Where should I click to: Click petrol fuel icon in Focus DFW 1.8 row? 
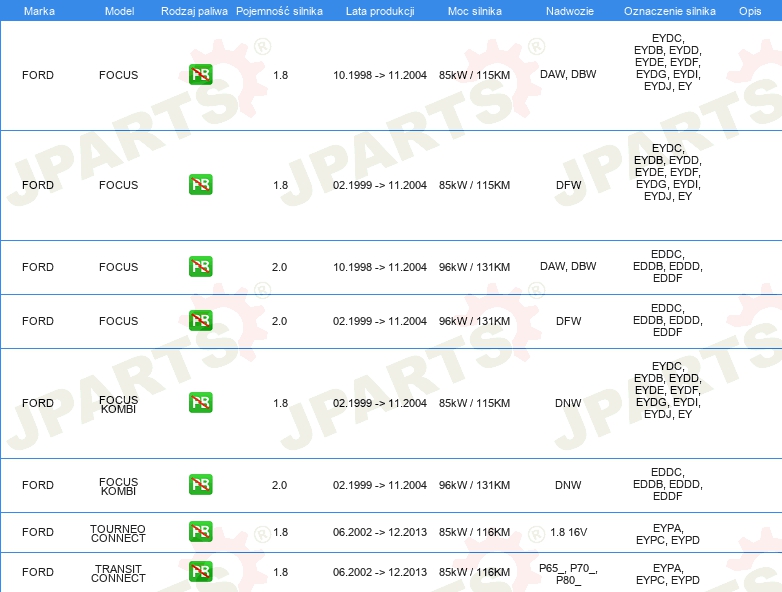200,185
